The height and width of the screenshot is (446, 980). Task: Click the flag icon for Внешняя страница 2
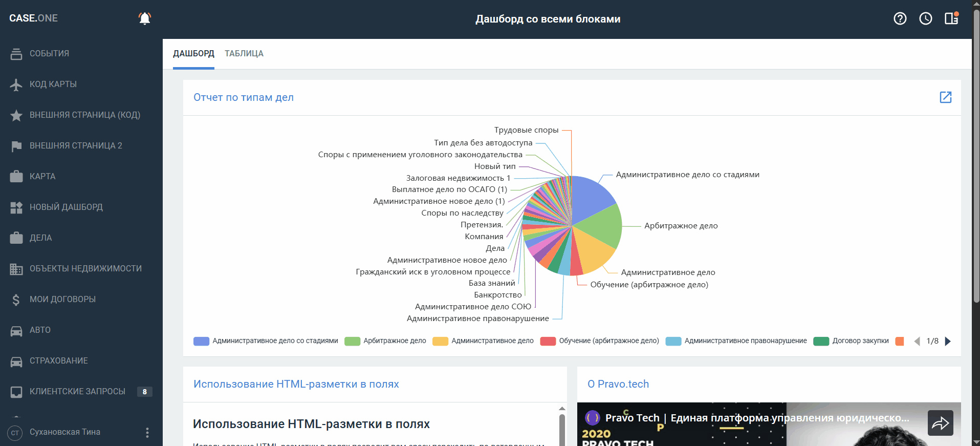coord(16,146)
